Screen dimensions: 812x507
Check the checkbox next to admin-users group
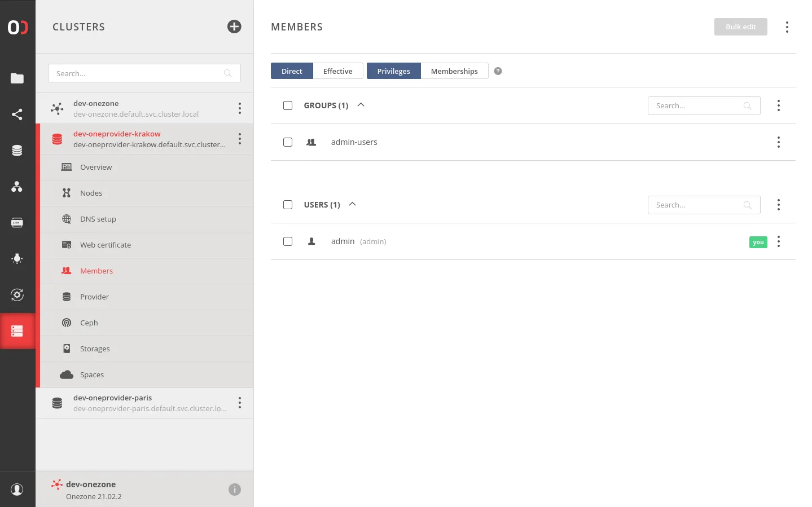[x=288, y=142]
